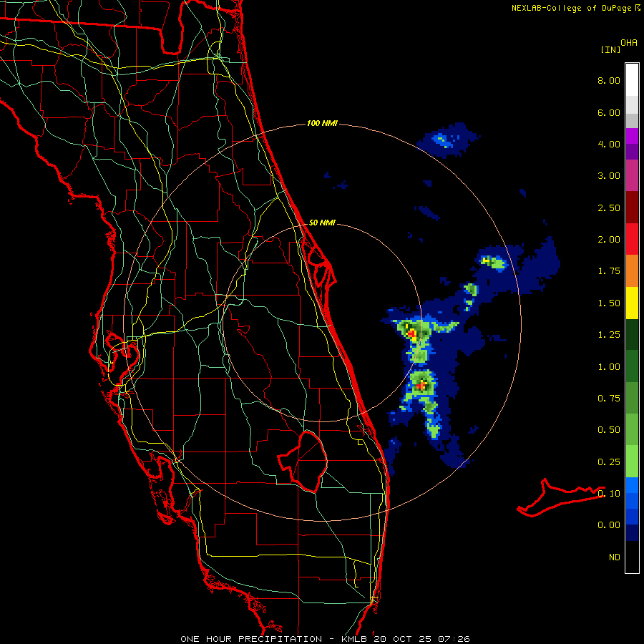
Task: Click the 0.10 legend value
Action: pyautogui.click(x=609, y=494)
